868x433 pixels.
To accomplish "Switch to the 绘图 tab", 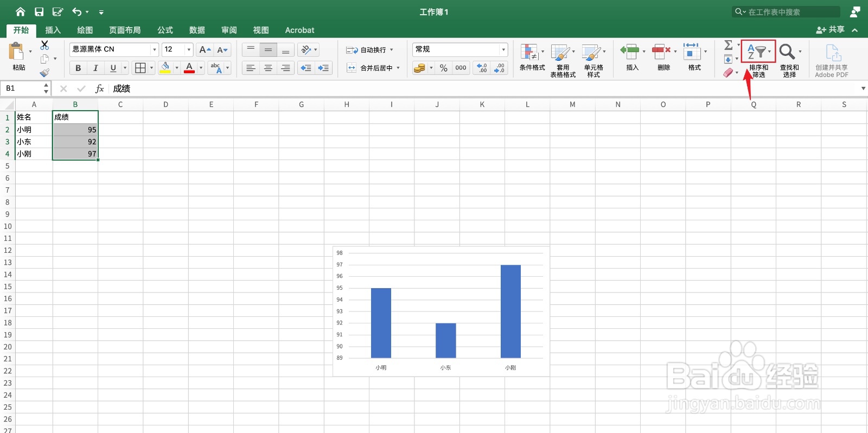I will click(85, 30).
